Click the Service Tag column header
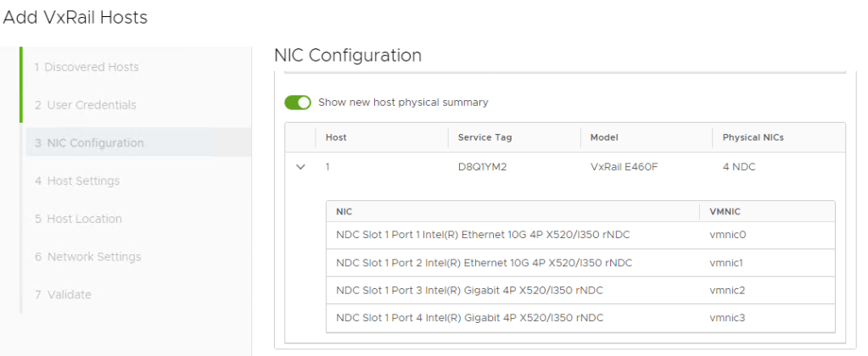Viewport: 868px width, 356px height. pyautogui.click(x=484, y=137)
